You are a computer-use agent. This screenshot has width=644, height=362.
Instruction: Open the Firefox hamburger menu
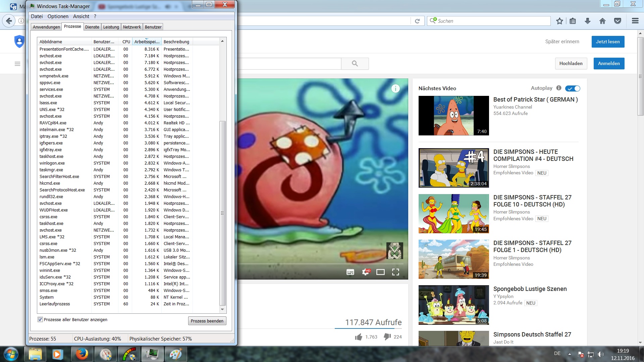(635, 21)
